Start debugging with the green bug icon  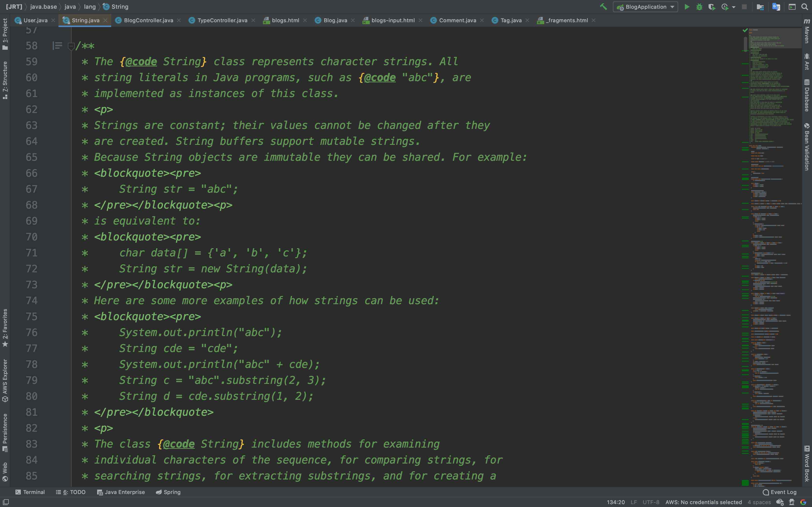(x=699, y=7)
